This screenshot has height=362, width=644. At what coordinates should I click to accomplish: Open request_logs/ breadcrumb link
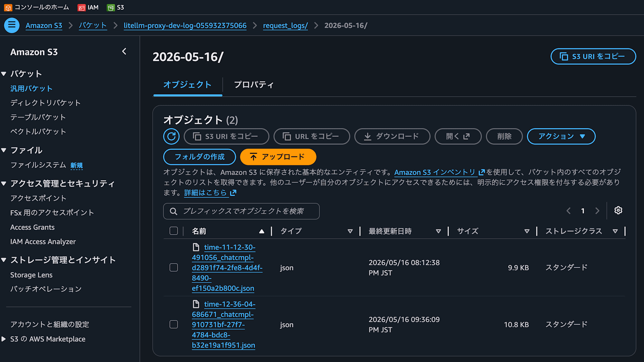285,25
